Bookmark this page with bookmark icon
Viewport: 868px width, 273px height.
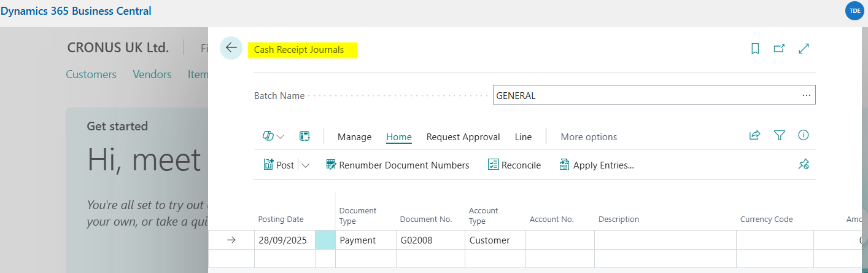click(755, 49)
